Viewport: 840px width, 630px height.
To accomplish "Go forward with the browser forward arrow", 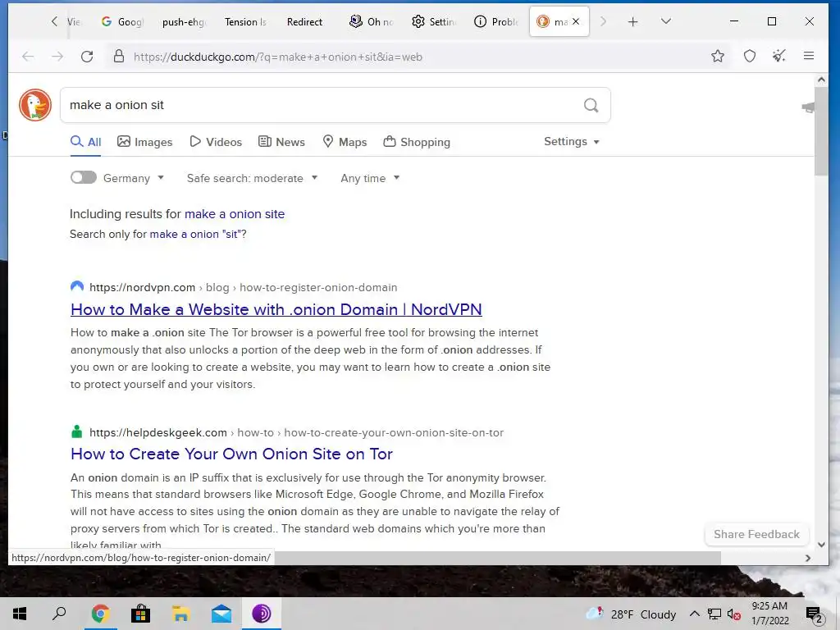I will point(57,57).
